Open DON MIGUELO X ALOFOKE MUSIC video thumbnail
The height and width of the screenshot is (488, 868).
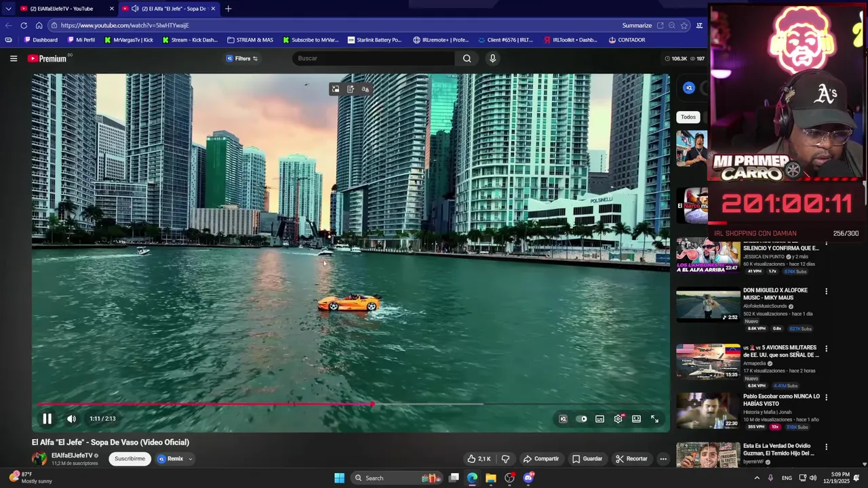[708, 305]
